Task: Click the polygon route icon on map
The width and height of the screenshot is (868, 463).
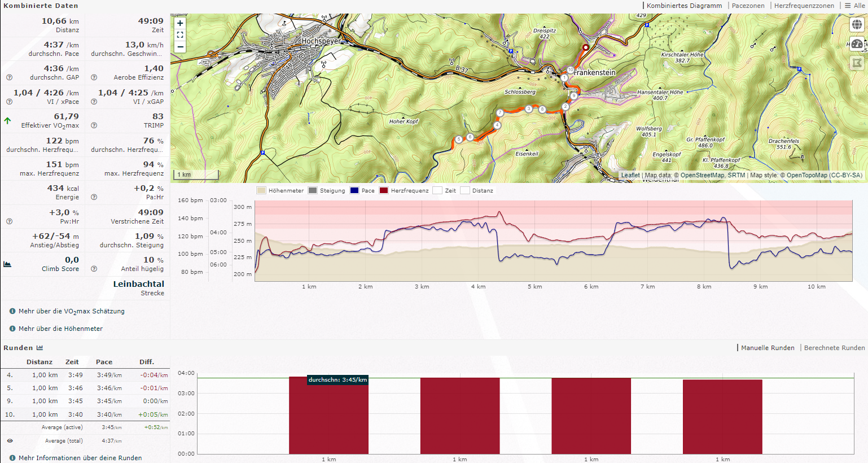Action: [x=857, y=63]
